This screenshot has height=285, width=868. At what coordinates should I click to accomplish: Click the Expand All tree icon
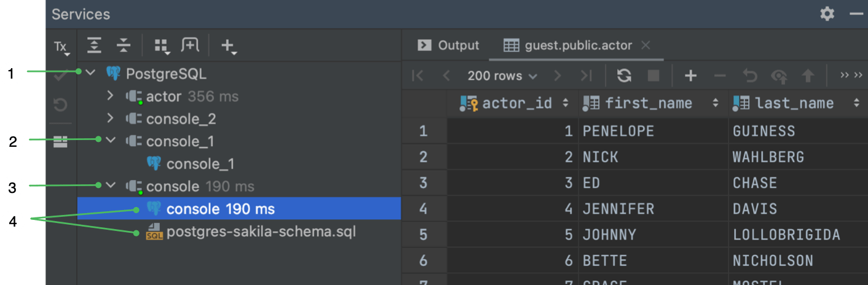(94, 45)
